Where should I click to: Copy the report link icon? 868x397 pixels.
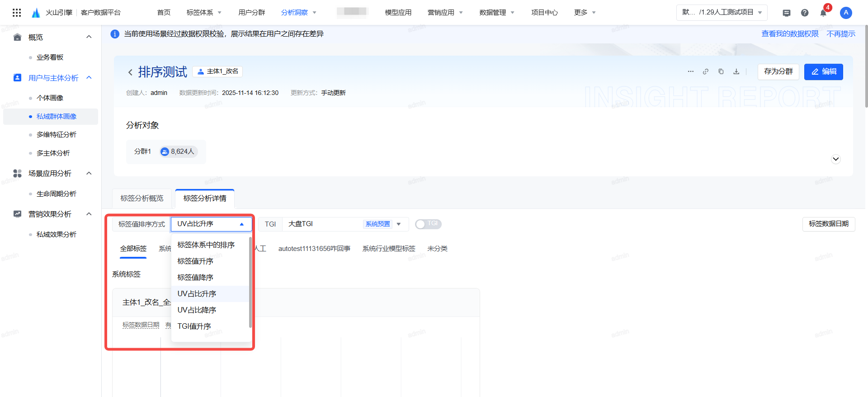pos(706,71)
